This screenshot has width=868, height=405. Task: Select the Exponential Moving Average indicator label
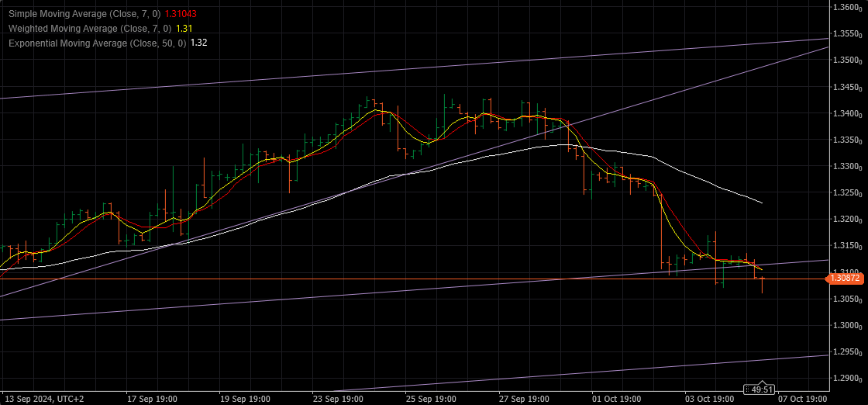click(98, 43)
